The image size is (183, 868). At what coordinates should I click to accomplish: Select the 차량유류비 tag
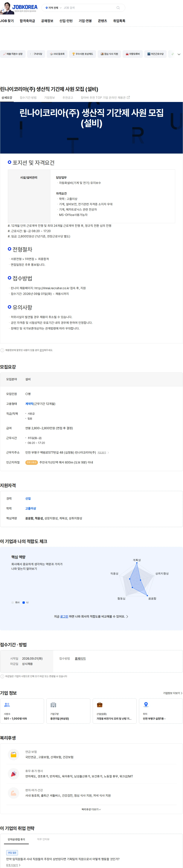(133, 54)
